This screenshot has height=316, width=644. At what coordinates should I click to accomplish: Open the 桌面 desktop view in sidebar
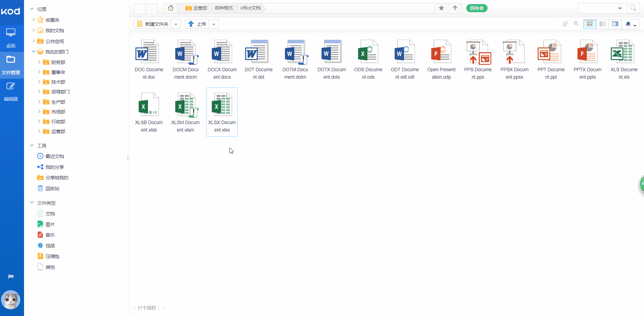click(11, 38)
